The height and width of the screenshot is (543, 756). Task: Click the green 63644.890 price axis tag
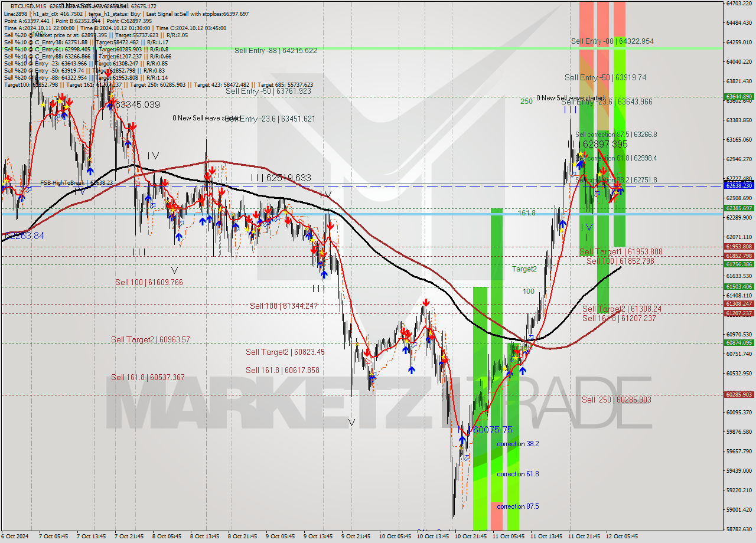(739, 96)
